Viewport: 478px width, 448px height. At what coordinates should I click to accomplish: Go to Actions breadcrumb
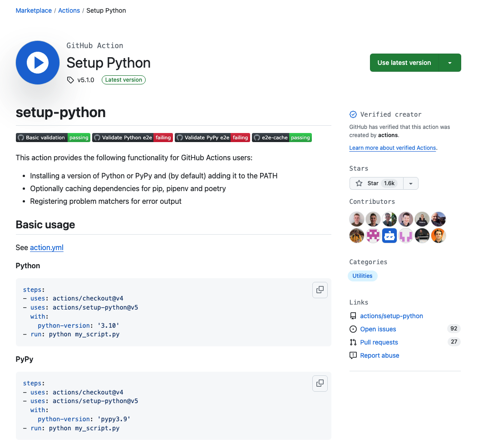pos(69,10)
